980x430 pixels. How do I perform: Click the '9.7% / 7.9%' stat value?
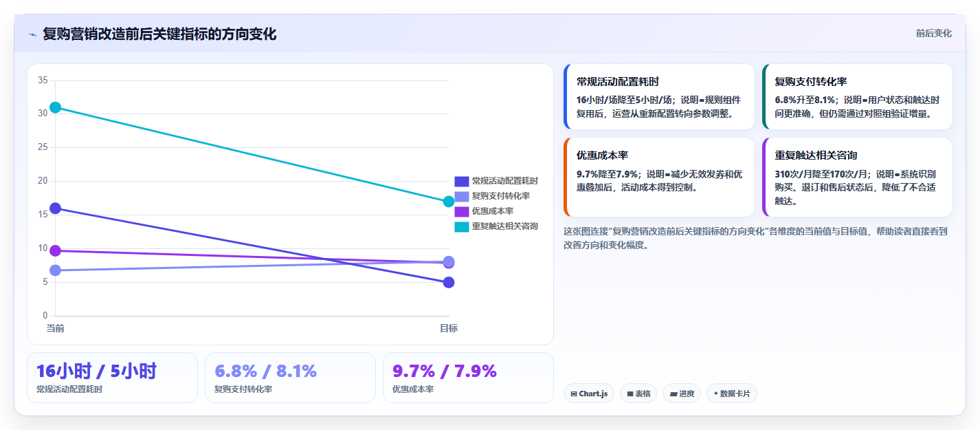coord(444,372)
